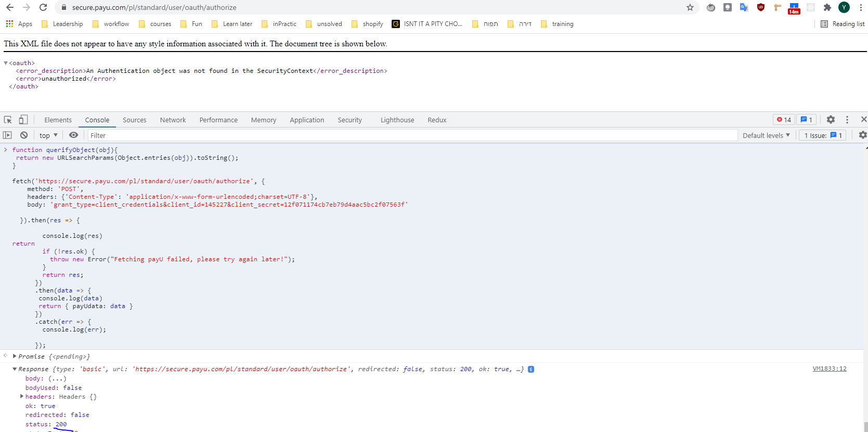
Task: Switch to the Console tab
Action: [x=97, y=120]
